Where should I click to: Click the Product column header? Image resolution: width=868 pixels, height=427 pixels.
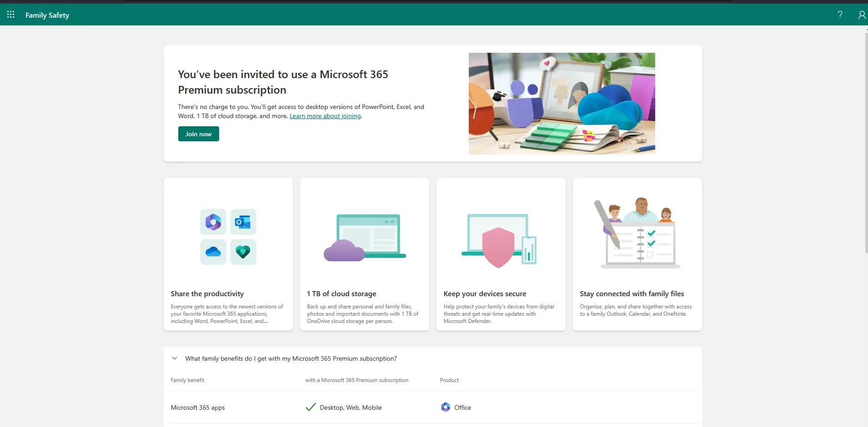coord(450,380)
